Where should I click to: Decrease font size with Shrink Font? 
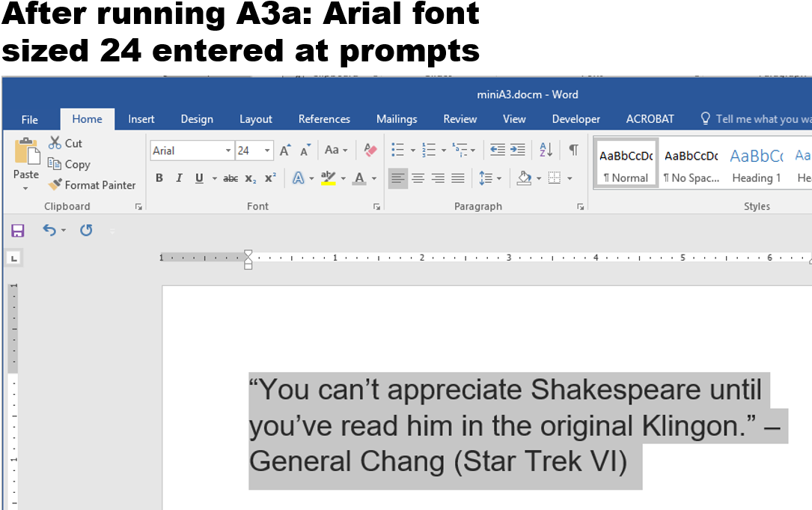(x=305, y=151)
